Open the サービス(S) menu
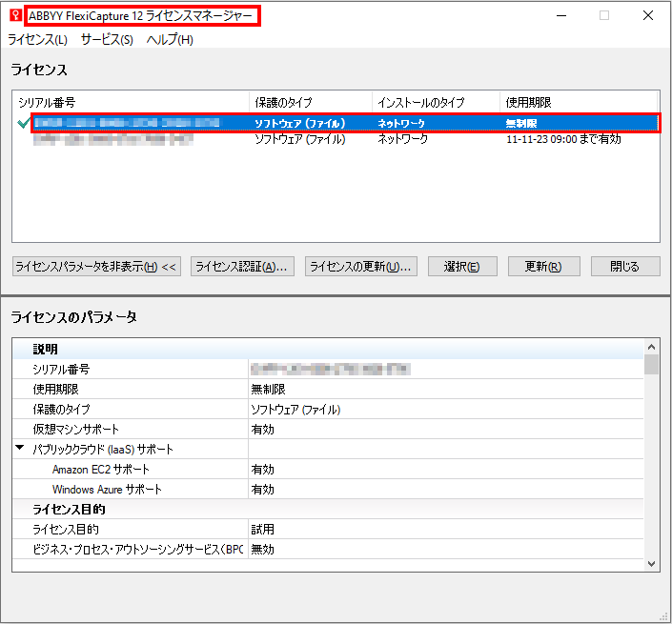Image resolution: width=672 pixels, height=624 pixels. [x=107, y=40]
